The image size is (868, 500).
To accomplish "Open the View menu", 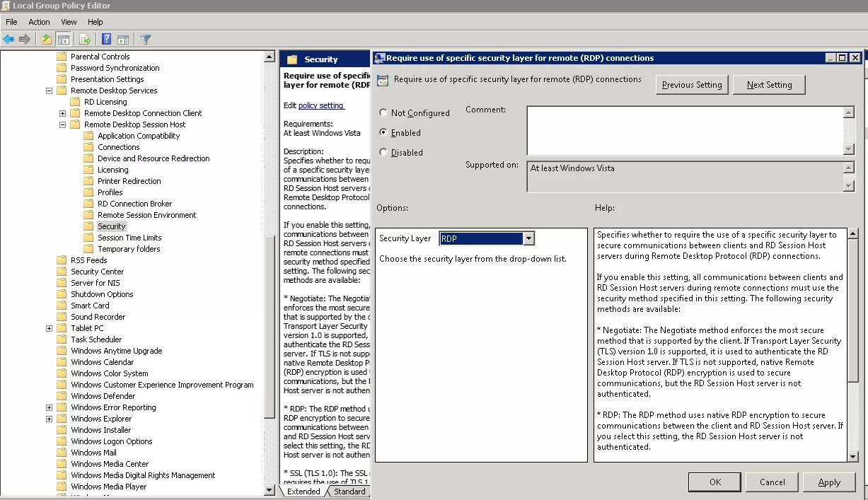I will [x=69, y=22].
